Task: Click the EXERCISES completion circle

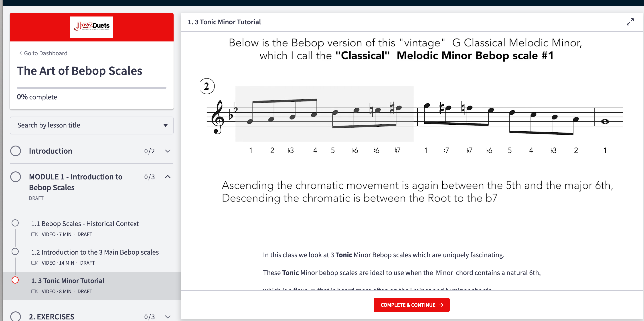Action: pos(16,317)
